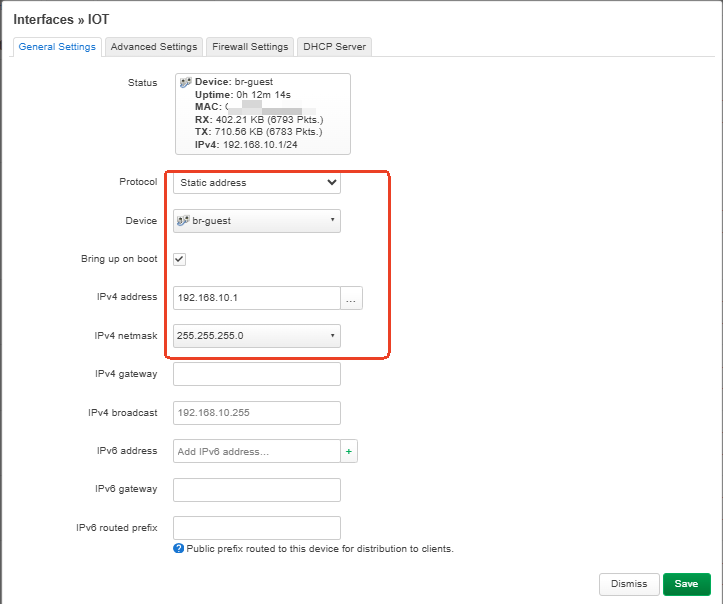Toggle the Bring up on boot checkbox
The width and height of the screenshot is (723, 604).
tap(179, 259)
